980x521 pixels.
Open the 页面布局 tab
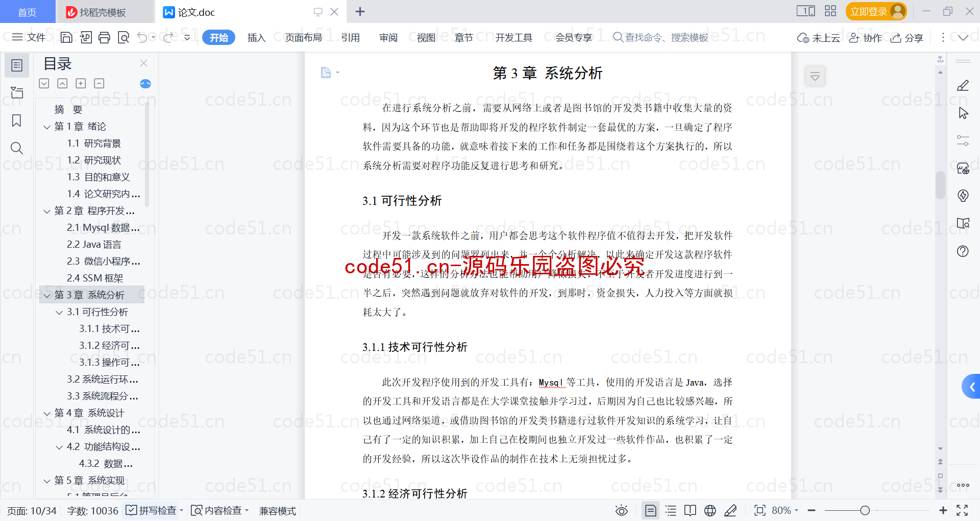(303, 37)
